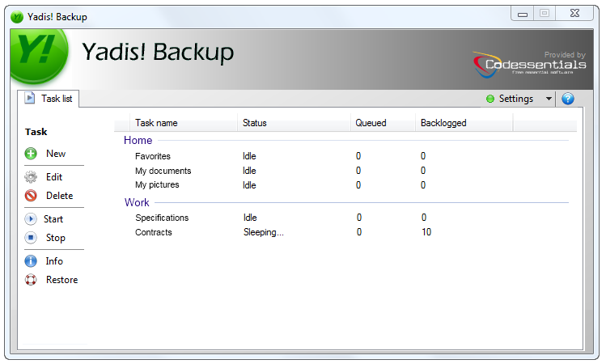The image size is (606, 364).
Task: Collapse the Work group header
Action: click(x=137, y=202)
